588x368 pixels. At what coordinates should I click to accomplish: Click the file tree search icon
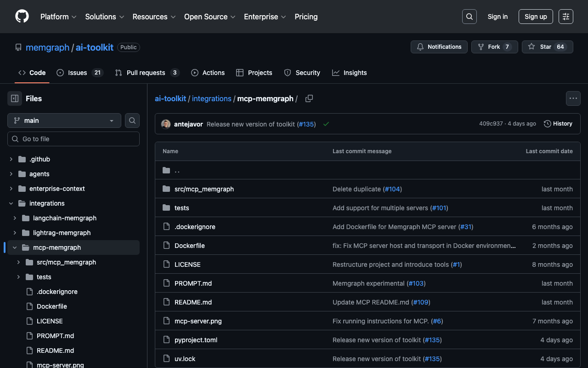pyautogui.click(x=132, y=121)
